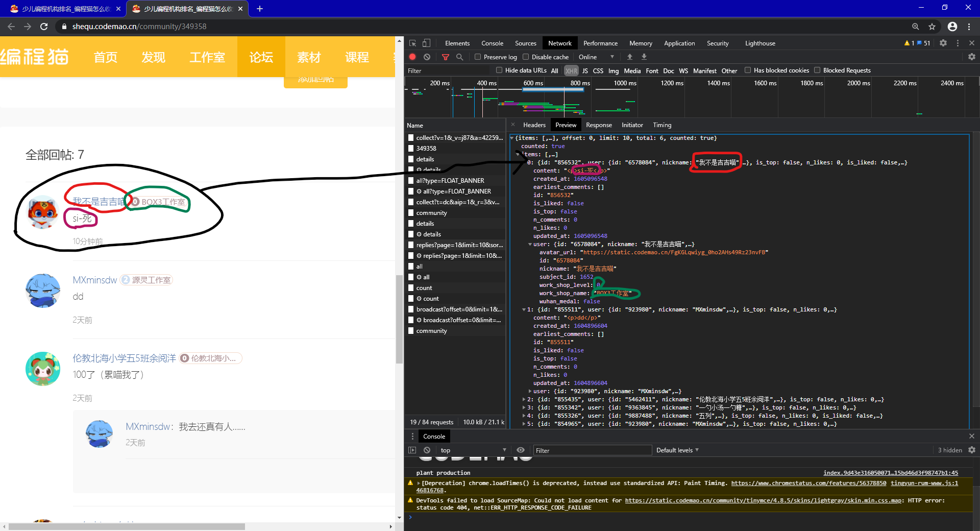Image resolution: width=980 pixels, height=531 pixels.
Task: Click the browser forward arrow
Action: pos(28,27)
